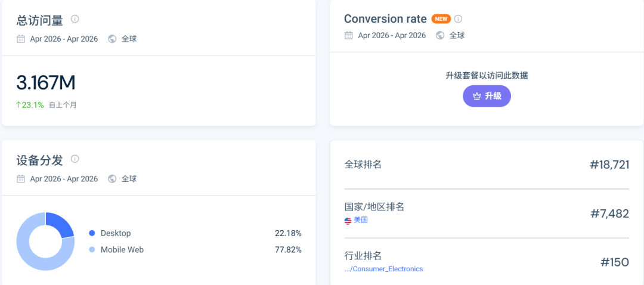Image resolution: width=644 pixels, height=285 pixels.
Task: Click calendar icon in 设备分发 card
Action: pyautogui.click(x=20, y=179)
